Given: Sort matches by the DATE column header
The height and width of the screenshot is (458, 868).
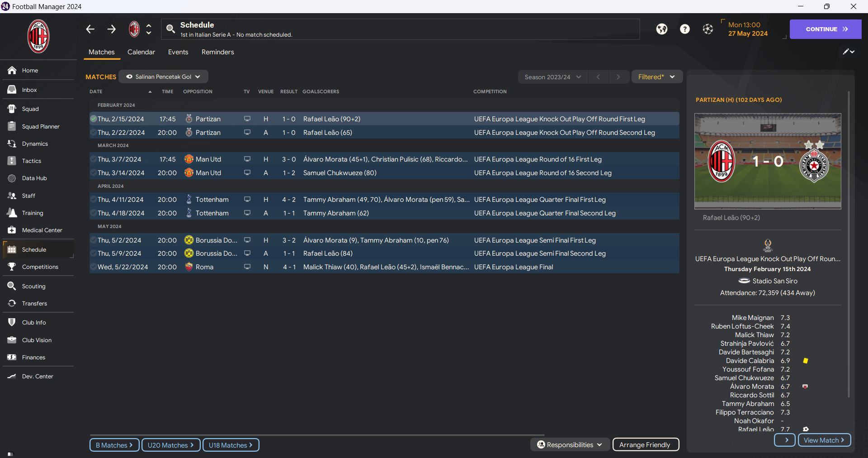Looking at the screenshot, I should [x=96, y=91].
